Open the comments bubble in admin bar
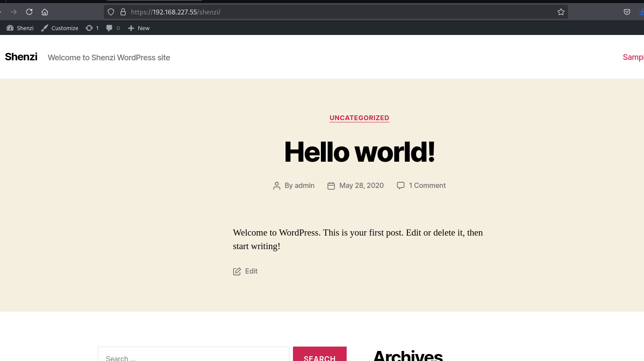Screen dimensions: 644x361 coord(113,28)
